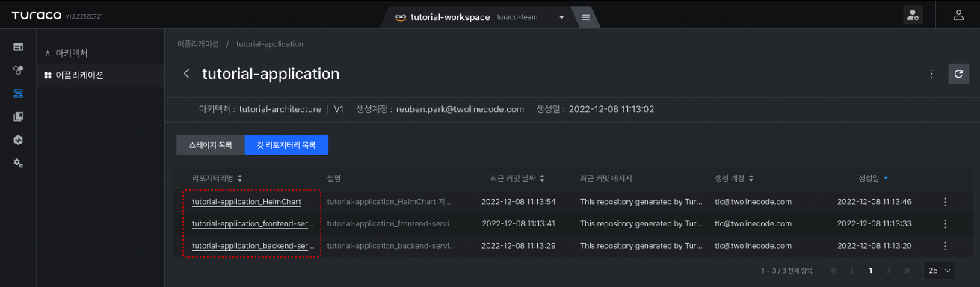Click the Turaco logo
Viewport: 980px width, 287px height.
coord(36,16)
